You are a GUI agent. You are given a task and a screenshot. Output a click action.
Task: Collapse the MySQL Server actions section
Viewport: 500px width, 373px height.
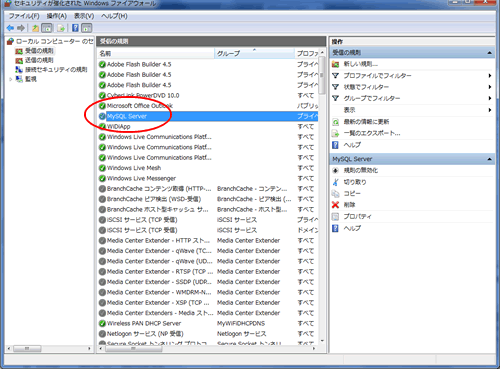point(489,159)
